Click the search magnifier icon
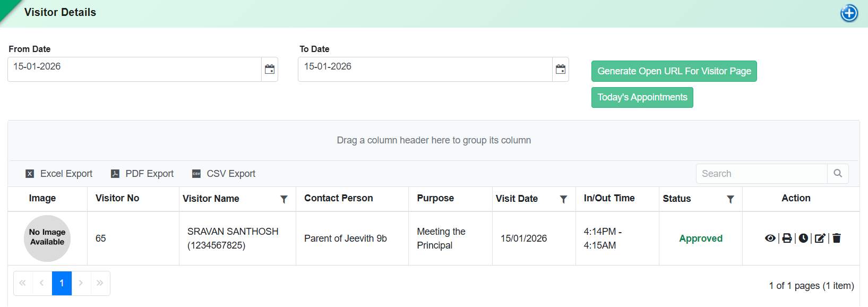Image resolution: width=868 pixels, height=307 pixels. (x=838, y=174)
